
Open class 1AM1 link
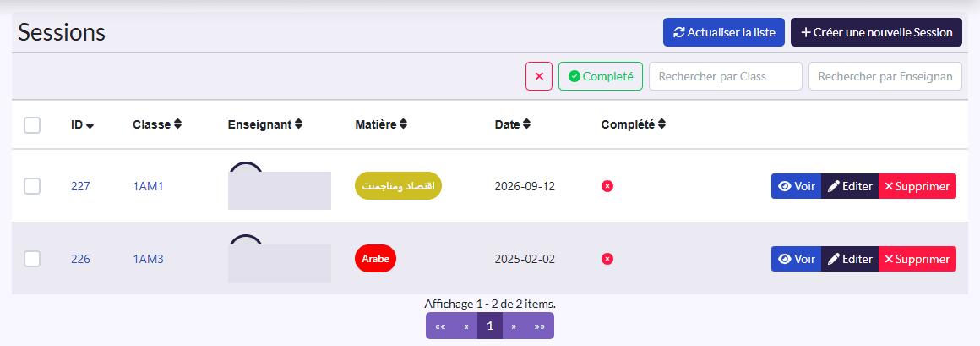(x=148, y=186)
